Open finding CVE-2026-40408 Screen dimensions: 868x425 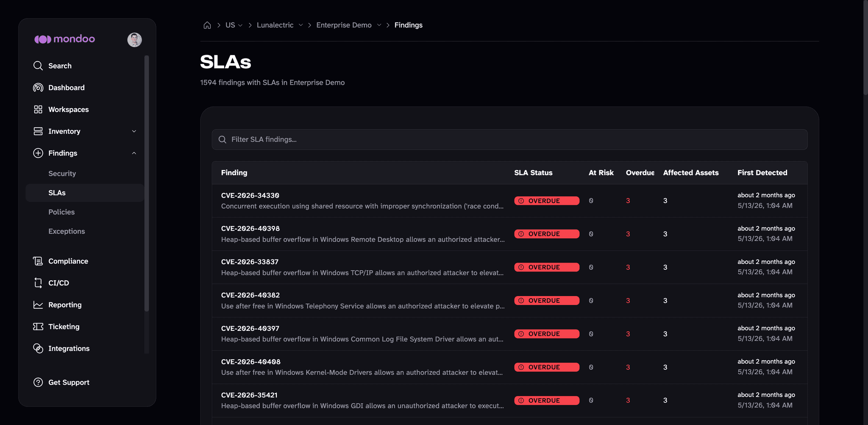tap(251, 362)
